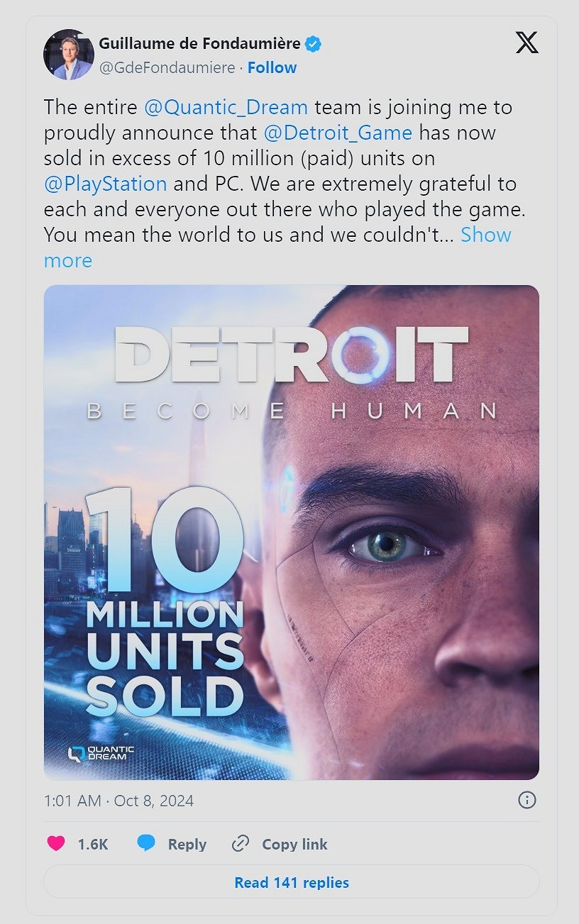This screenshot has width=579, height=924.
Task: Click the Reply text label
Action: click(x=187, y=844)
